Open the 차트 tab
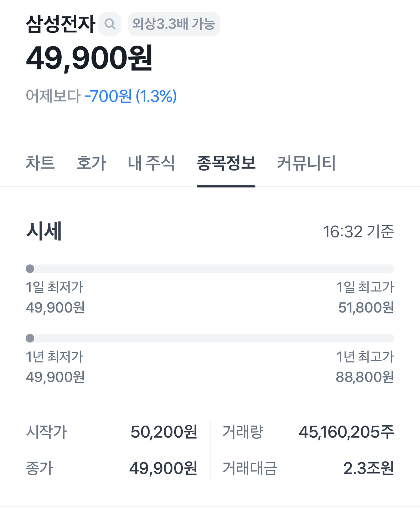This screenshot has width=420, height=510. (x=40, y=163)
